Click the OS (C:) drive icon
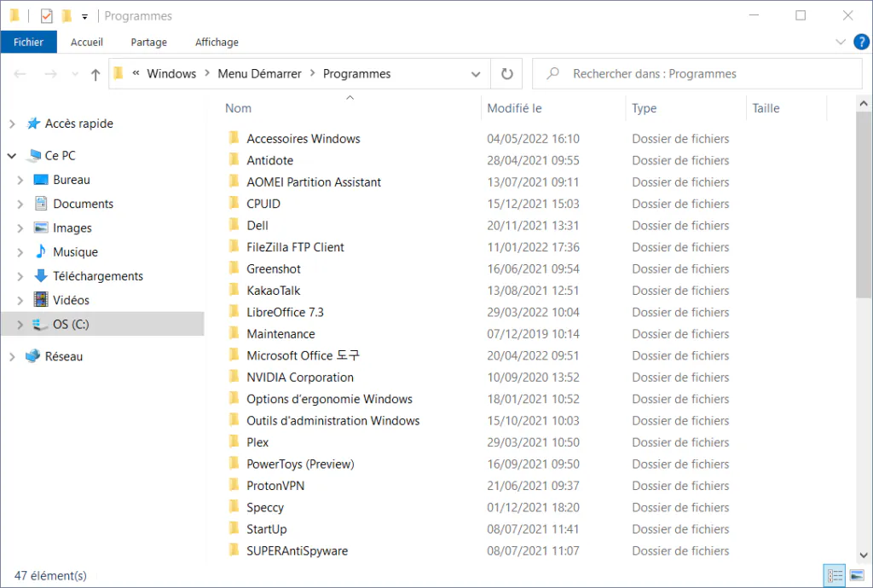This screenshot has height=588, width=873. 41,325
